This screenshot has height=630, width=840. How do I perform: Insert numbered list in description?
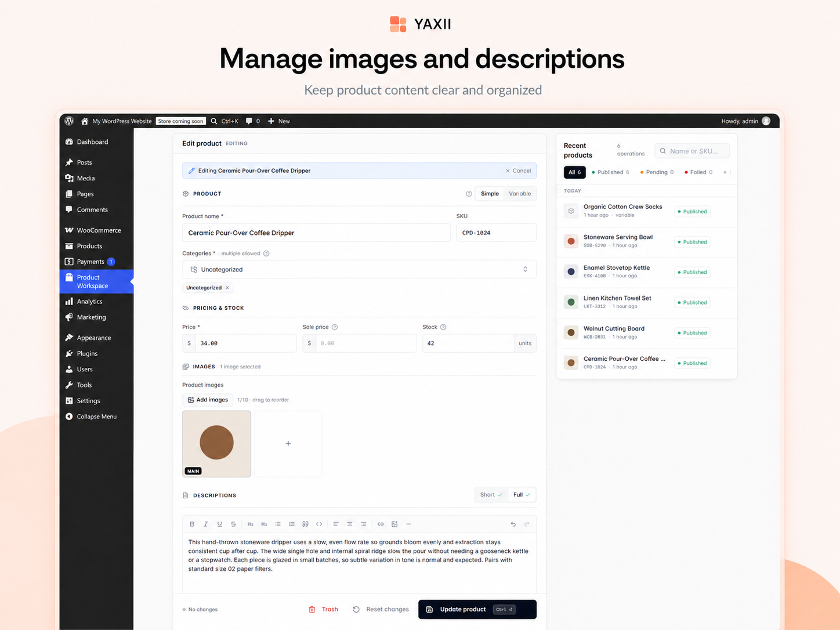tap(292, 524)
